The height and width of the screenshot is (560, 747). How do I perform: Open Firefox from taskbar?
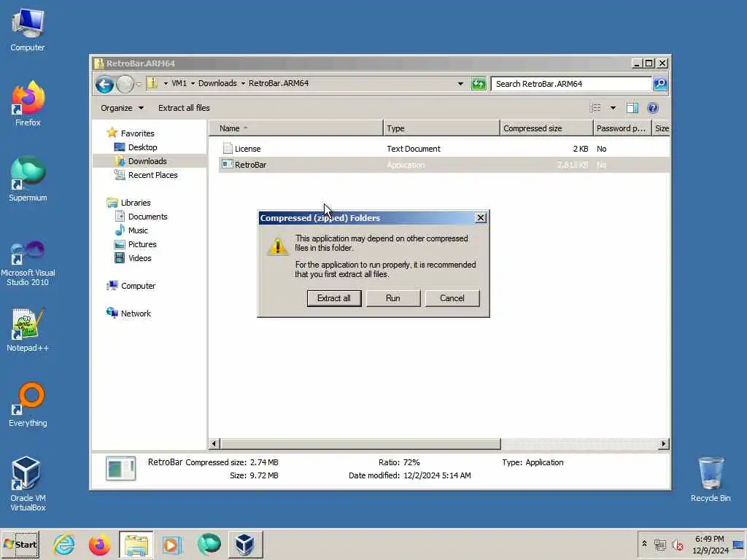click(99, 544)
